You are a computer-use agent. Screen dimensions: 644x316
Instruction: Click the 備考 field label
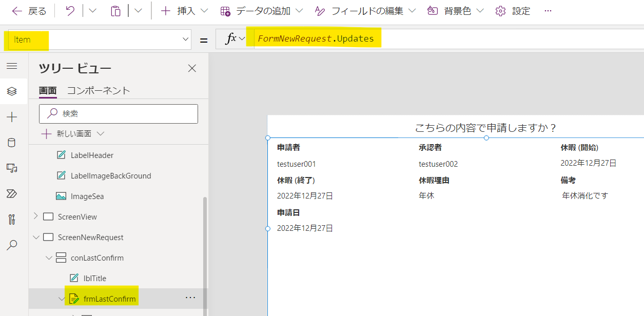[x=568, y=180]
